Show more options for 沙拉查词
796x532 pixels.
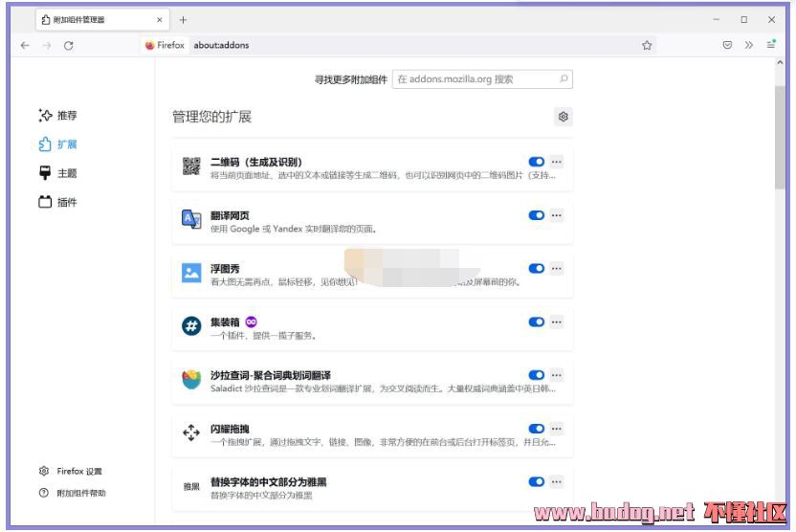click(557, 375)
